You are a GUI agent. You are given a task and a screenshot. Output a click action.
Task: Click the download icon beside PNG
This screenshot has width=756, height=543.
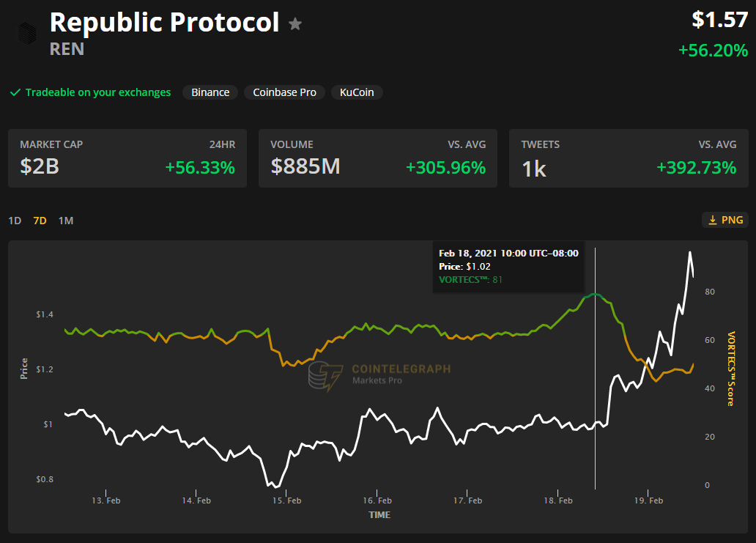[712, 221]
